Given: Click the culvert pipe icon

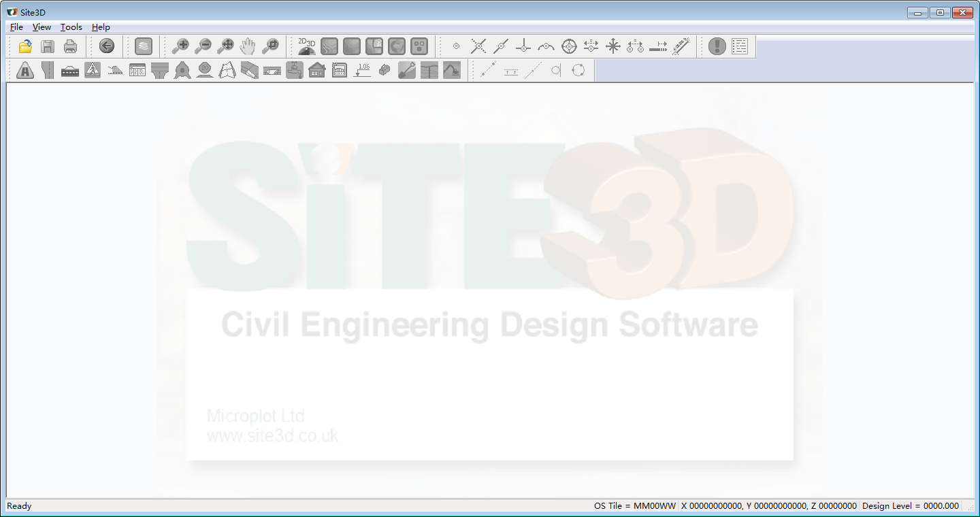Looking at the screenshot, I should point(272,70).
